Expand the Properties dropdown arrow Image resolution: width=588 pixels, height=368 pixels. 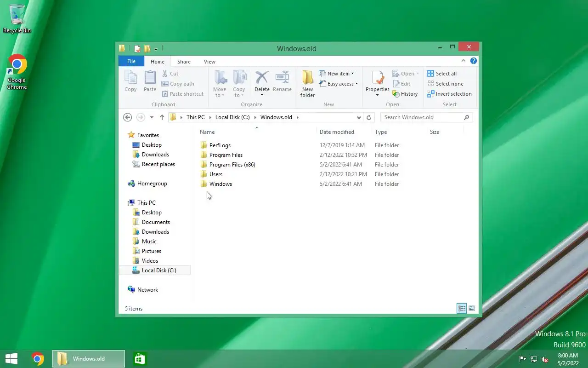click(378, 95)
